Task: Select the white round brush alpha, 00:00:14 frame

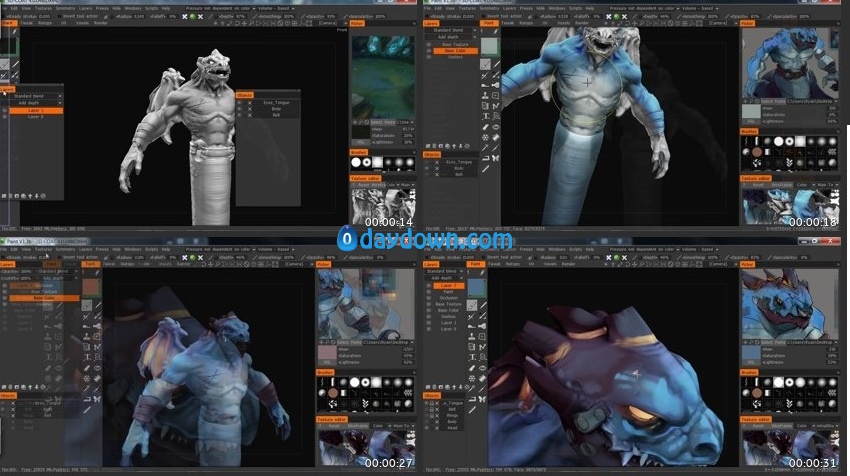Action: (356, 162)
